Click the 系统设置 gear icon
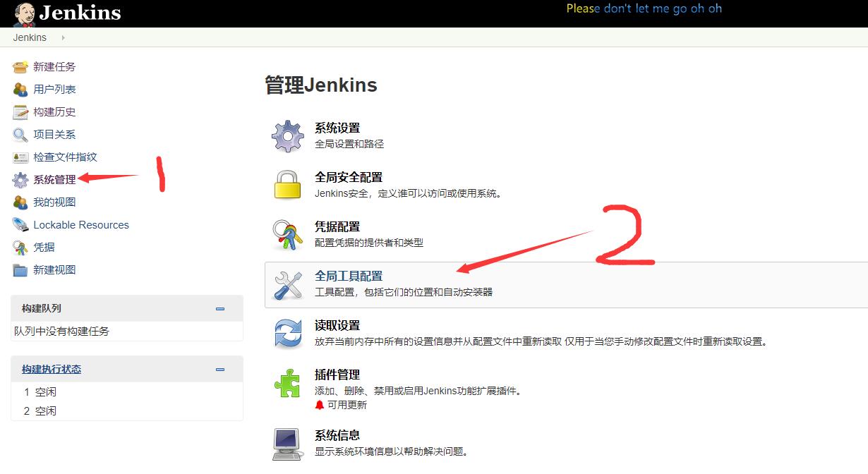The width and height of the screenshot is (868, 474). pyautogui.click(x=288, y=135)
